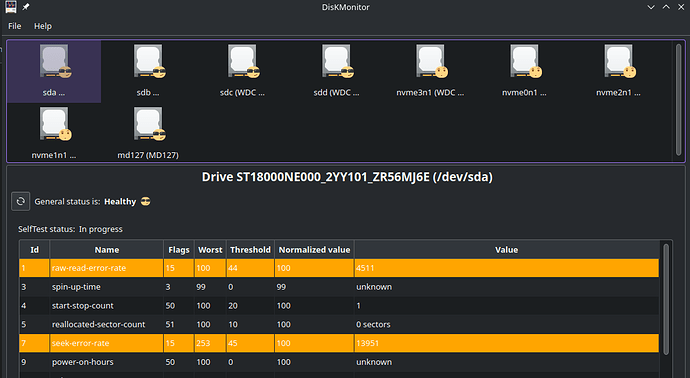Click threshold 10 in reallocated-sector-count row

pos(233,324)
